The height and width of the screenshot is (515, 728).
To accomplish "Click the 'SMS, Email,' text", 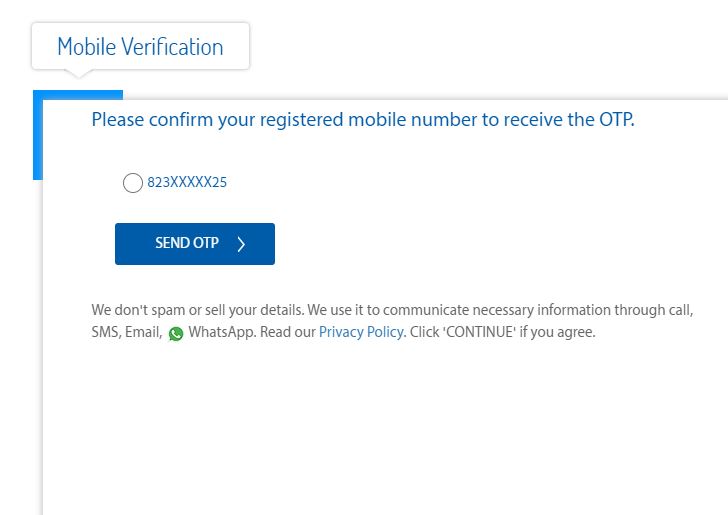I will point(127,332).
